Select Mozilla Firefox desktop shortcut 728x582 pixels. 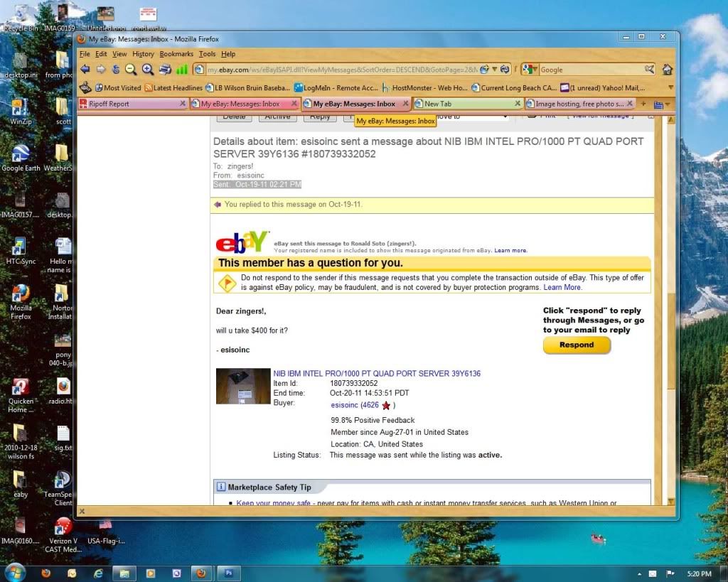[x=21, y=302]
